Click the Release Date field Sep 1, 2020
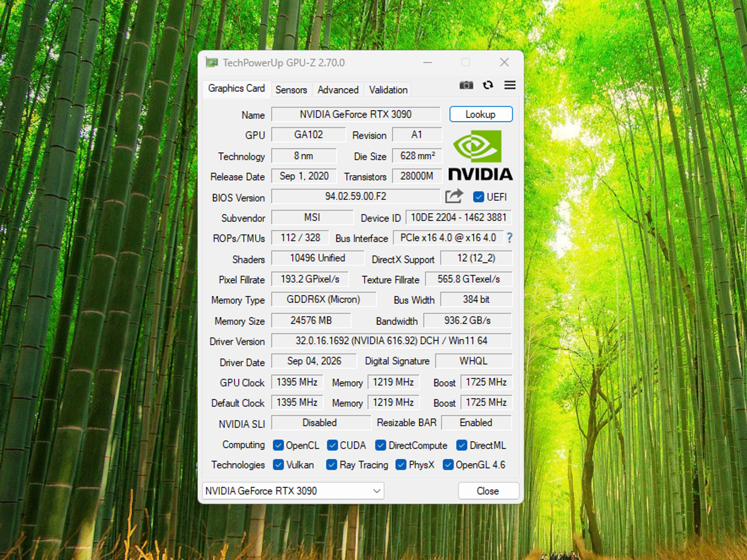Viewport: 747px width, 560px height. 304,176
